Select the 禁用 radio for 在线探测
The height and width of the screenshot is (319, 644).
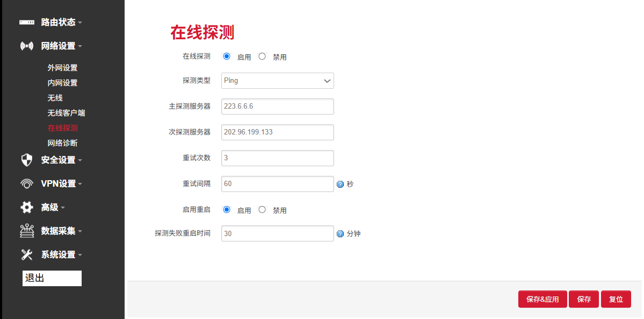pyautogui.click(x=262, y=56)
